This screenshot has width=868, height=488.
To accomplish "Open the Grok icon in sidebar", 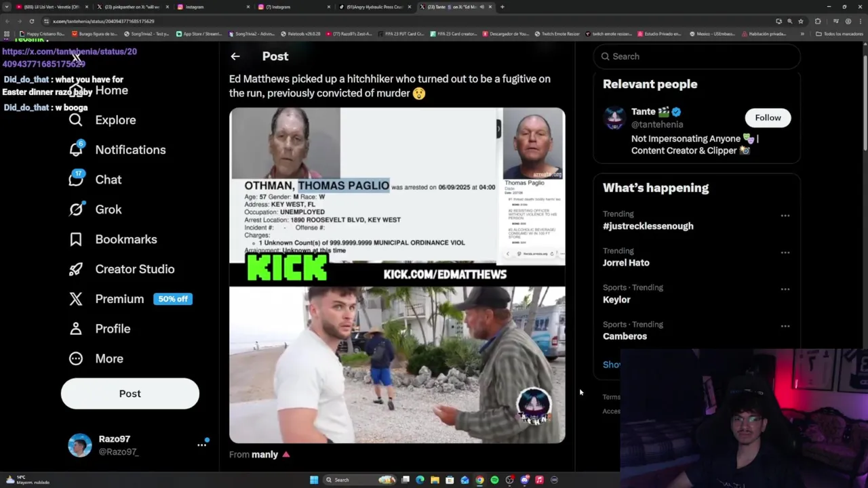I will coord(76,209).
